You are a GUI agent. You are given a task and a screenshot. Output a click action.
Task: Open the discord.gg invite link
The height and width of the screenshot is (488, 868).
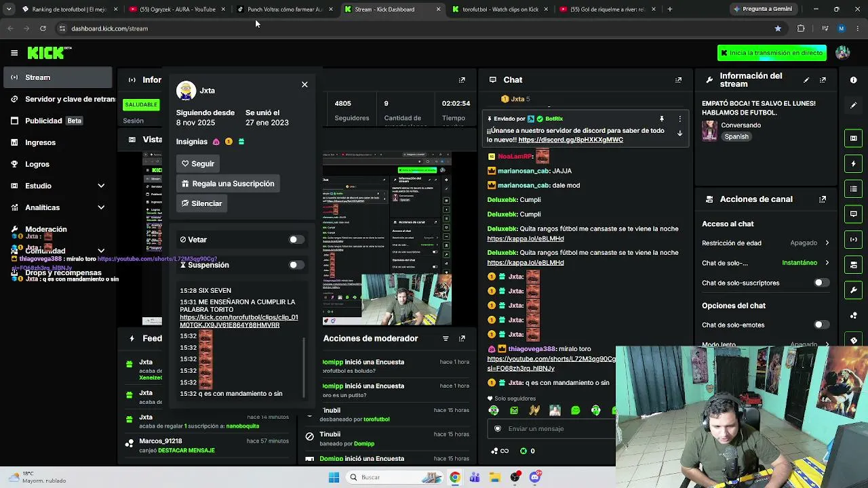(x=570, y=140)
